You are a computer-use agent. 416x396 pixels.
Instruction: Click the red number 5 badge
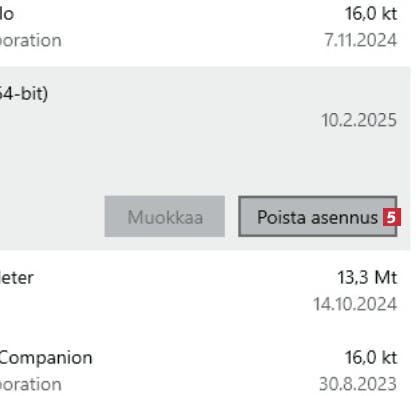(x=391, y=217)
